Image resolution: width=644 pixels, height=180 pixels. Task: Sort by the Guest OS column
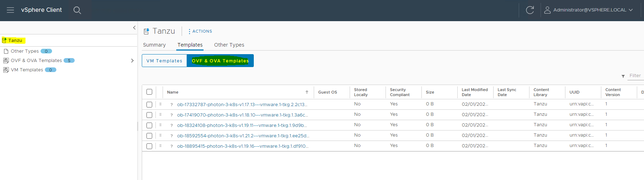pos(327,92)
